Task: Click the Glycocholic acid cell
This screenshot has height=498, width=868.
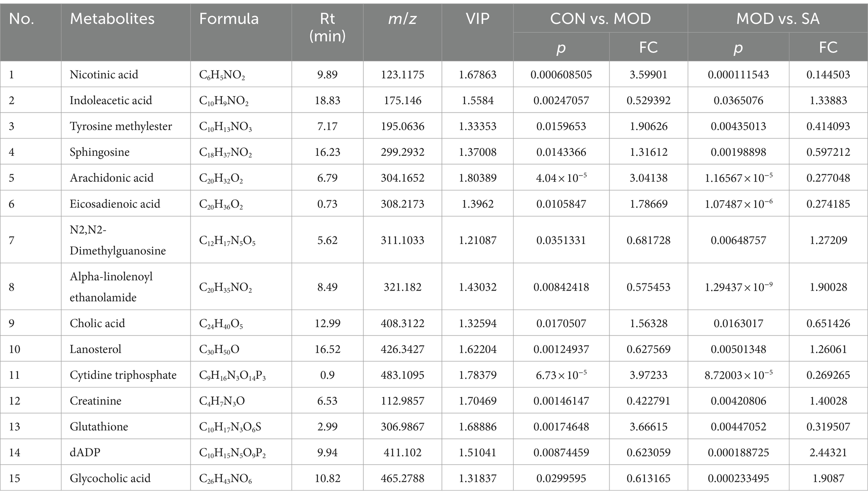Action: coord(110,478)
